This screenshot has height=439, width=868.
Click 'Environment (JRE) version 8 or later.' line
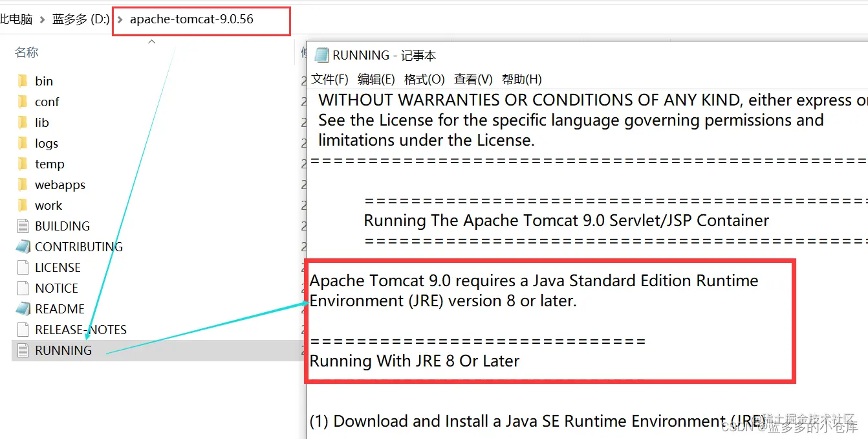point(443,300)
